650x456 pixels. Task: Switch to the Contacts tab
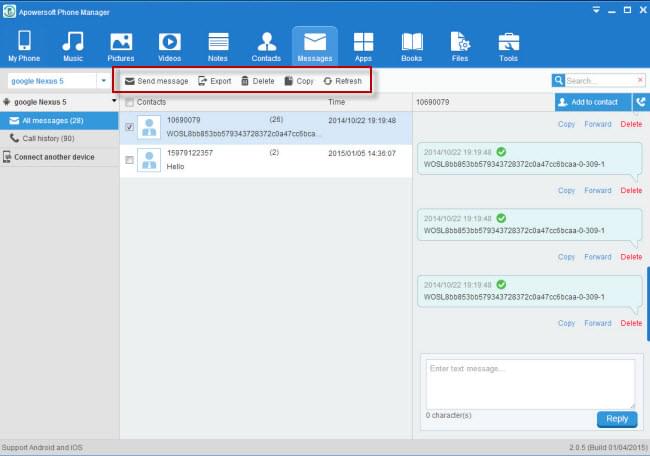coord(266,46)
